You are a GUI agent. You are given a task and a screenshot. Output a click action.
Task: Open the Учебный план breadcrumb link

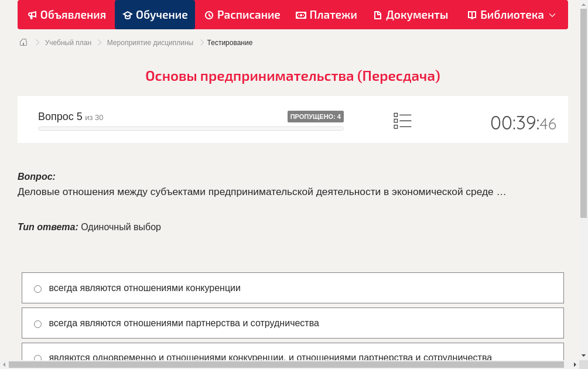pyautogui.click(x=67, y=42)
